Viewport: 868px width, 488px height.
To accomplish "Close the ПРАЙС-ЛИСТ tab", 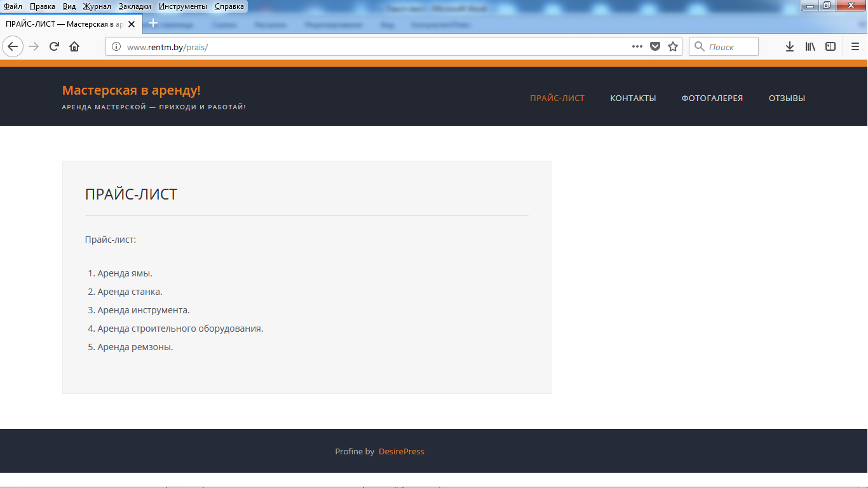I will coord(132,24).
